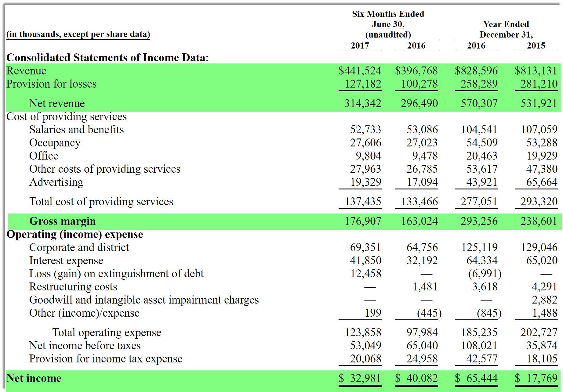Select the 127,182 provision value

363,84
